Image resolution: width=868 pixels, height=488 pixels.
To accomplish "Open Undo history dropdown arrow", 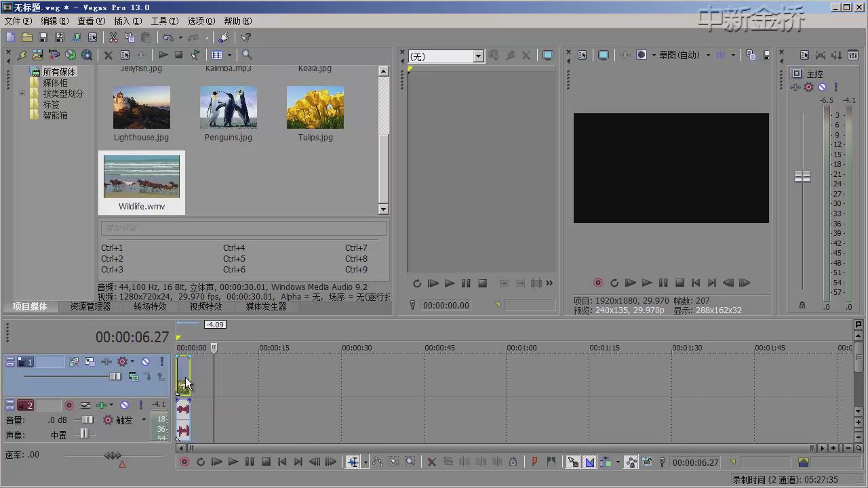I will (179, 38).
